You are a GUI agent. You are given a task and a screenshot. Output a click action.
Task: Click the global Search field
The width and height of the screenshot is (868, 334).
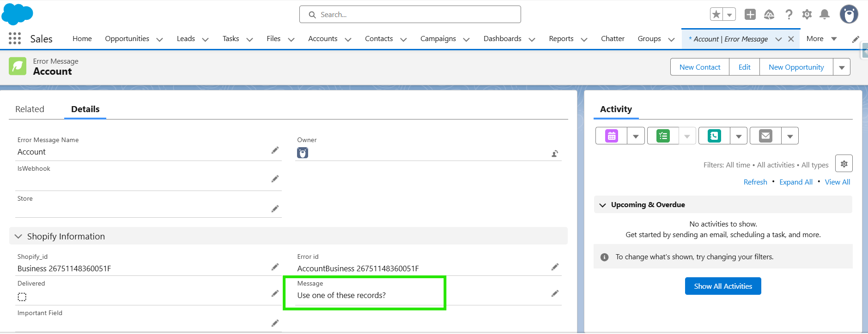(x=410, y=15)
